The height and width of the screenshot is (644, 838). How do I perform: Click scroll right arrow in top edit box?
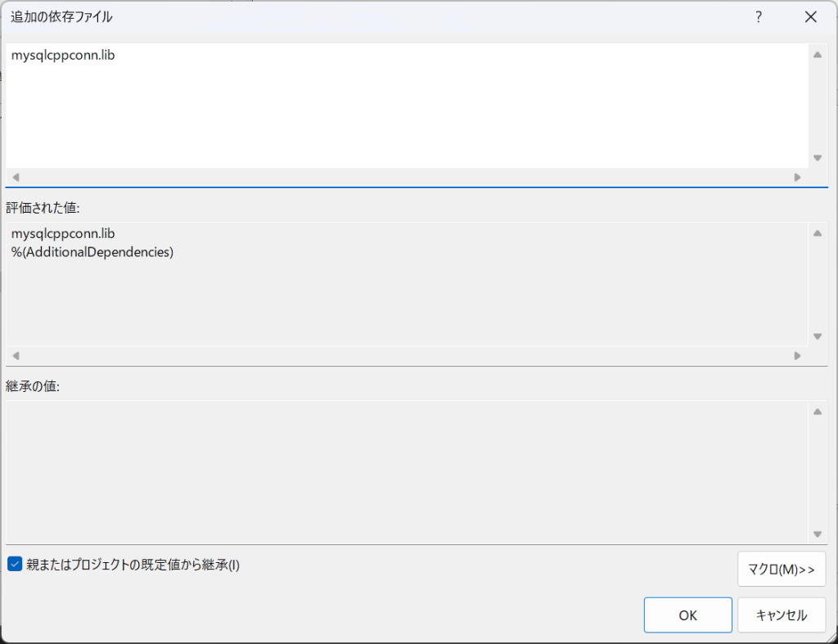click(798, 177)
